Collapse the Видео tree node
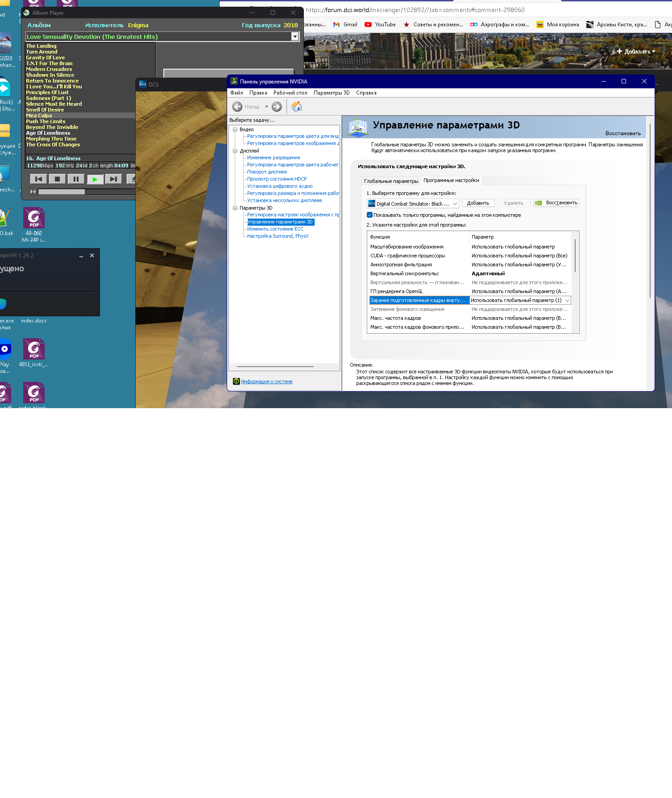672x798 pixels. (x=235, y=129)
